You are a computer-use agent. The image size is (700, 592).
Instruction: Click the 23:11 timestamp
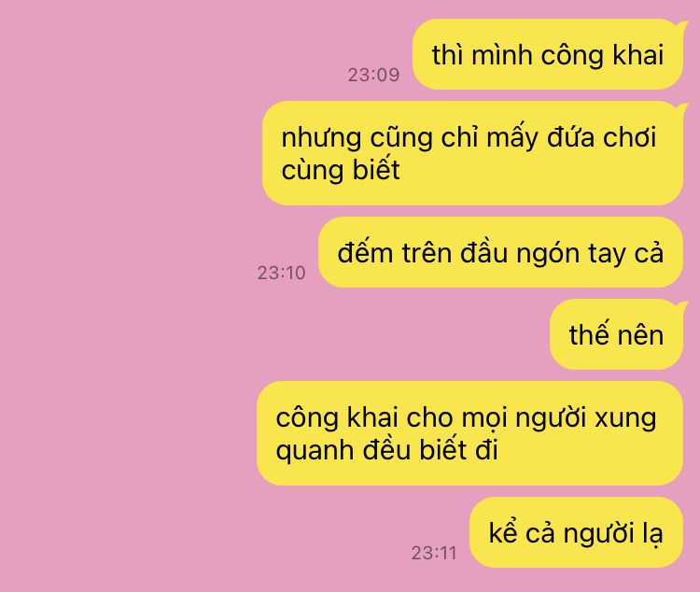click(x=434, y=553)
